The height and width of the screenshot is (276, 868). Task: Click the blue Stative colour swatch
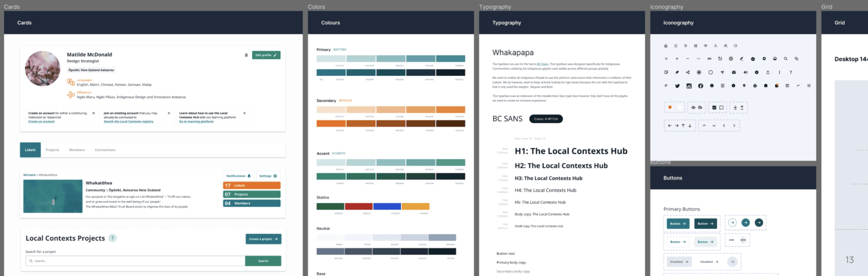pyautogui.click(x=387, y=206)
